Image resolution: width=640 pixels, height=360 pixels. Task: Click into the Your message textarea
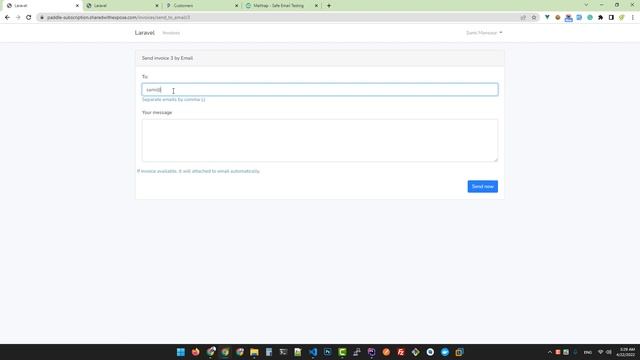click(320, 140)
